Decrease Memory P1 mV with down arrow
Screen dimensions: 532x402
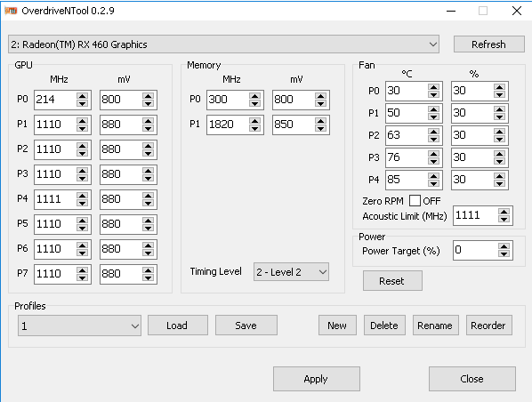[320, 128]
